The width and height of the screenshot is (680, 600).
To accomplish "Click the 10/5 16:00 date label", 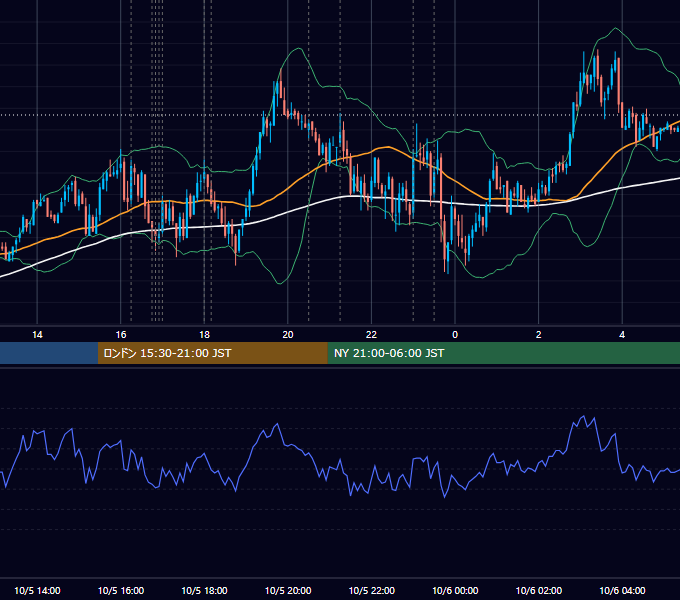I will point(121,590).
